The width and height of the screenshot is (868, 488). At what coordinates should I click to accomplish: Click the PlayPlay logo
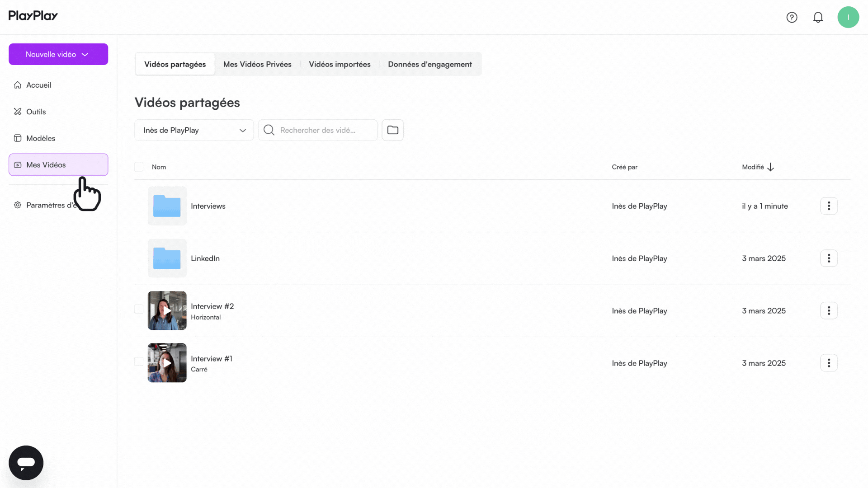(x=33, y=16)
